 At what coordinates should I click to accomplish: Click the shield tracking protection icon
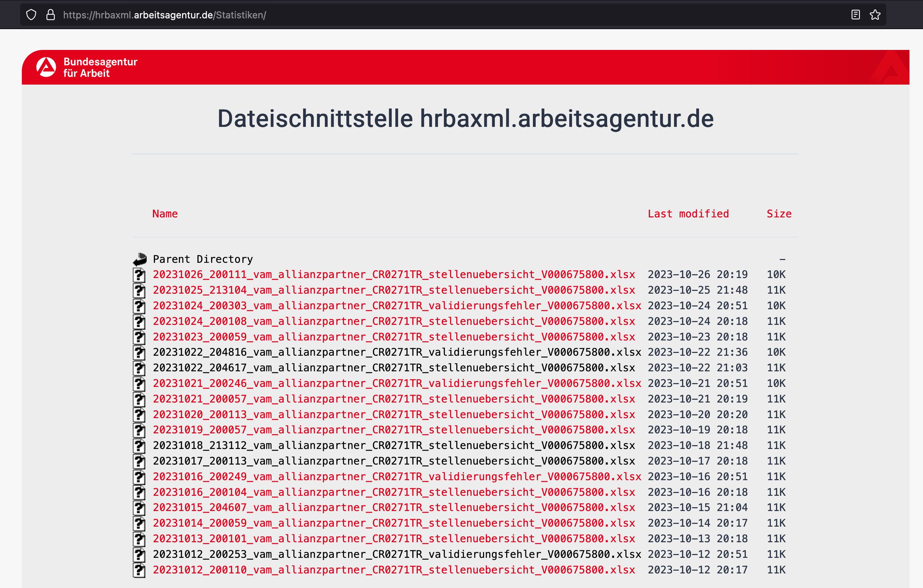pos(31,15)
